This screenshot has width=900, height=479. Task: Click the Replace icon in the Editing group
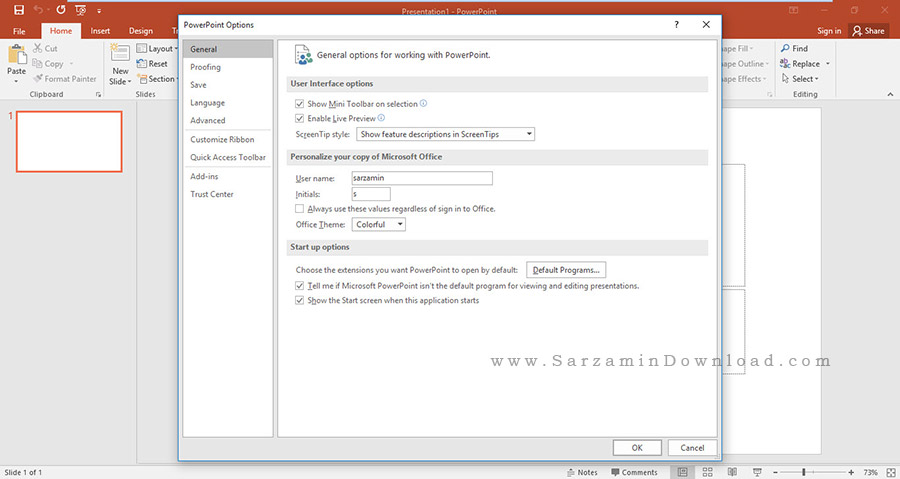(785, 63)
